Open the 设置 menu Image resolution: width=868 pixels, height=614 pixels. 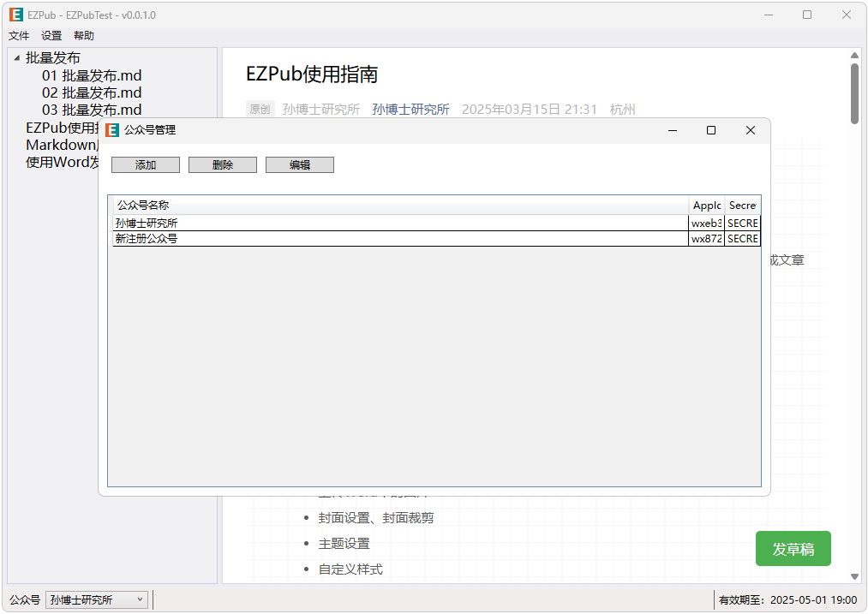coord(51,36)
